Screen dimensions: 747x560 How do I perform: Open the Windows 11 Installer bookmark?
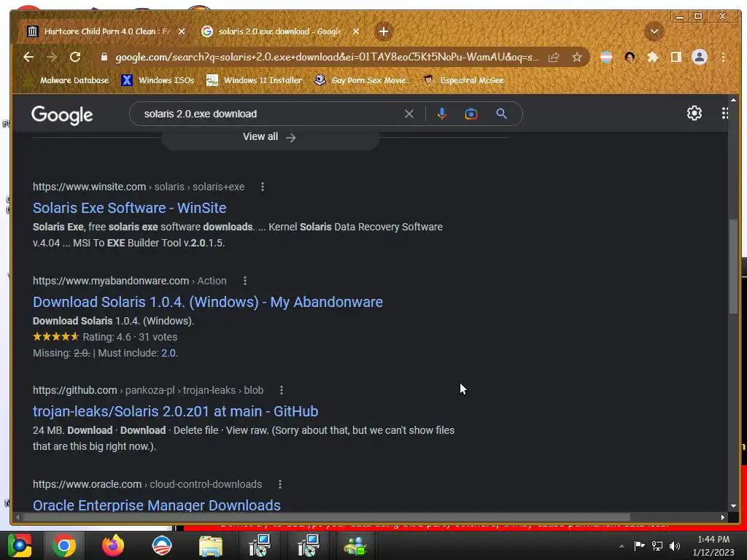(255, 80)
